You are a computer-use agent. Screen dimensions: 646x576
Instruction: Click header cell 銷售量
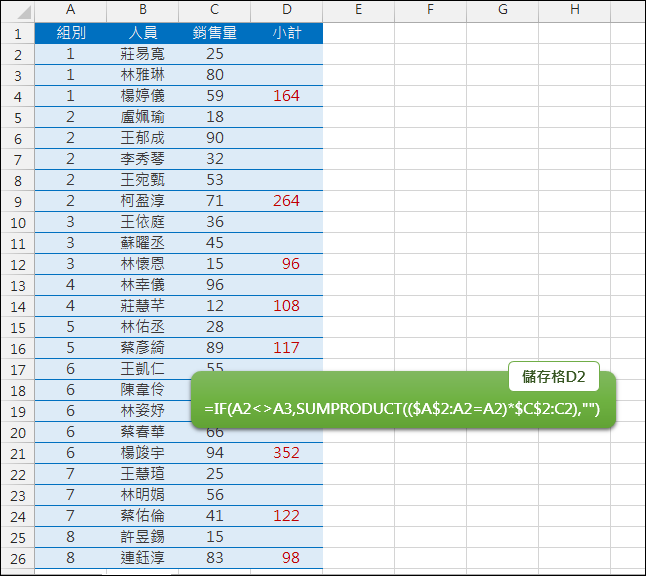pos(215,33)
